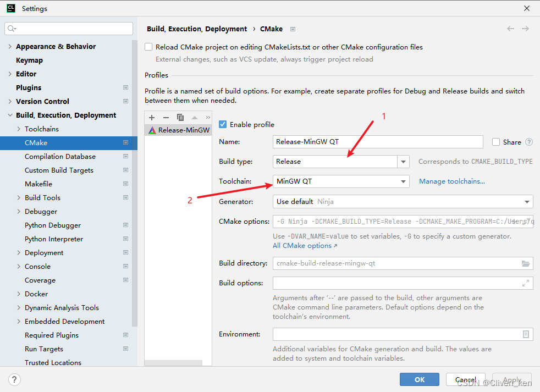
Task: Add a new CMake profile
Action: click(x=152, y=118)
